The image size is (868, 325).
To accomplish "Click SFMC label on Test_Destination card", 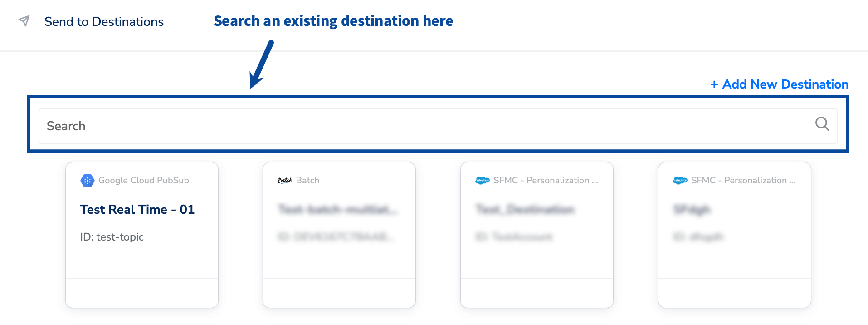I will pyautogui.click(x=546, y=181).
